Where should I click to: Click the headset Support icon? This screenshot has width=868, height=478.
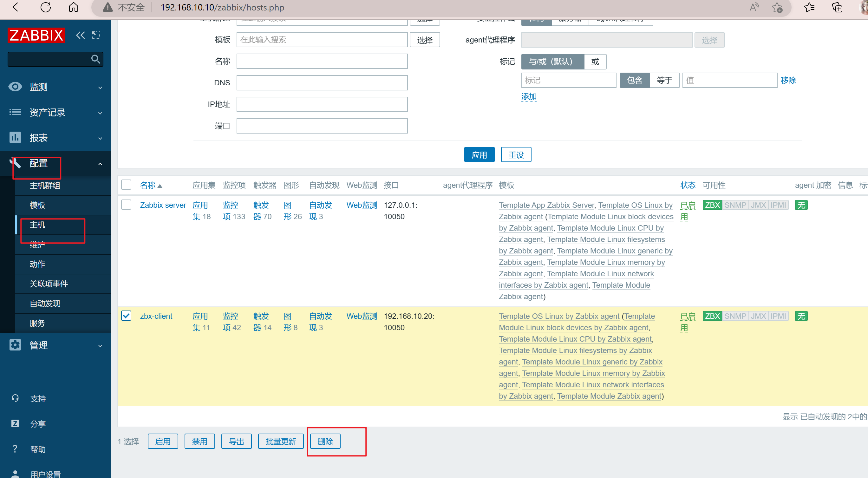click(15, 398)
